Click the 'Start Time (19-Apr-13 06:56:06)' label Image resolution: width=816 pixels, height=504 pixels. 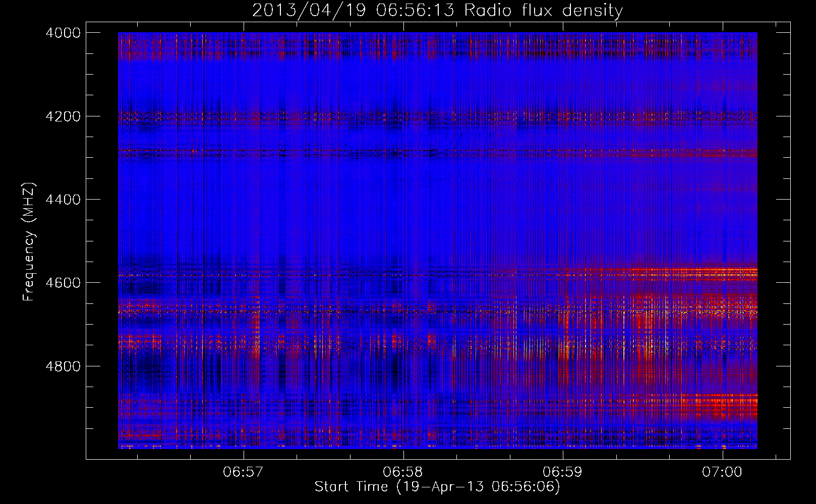[x=438, y=487]
